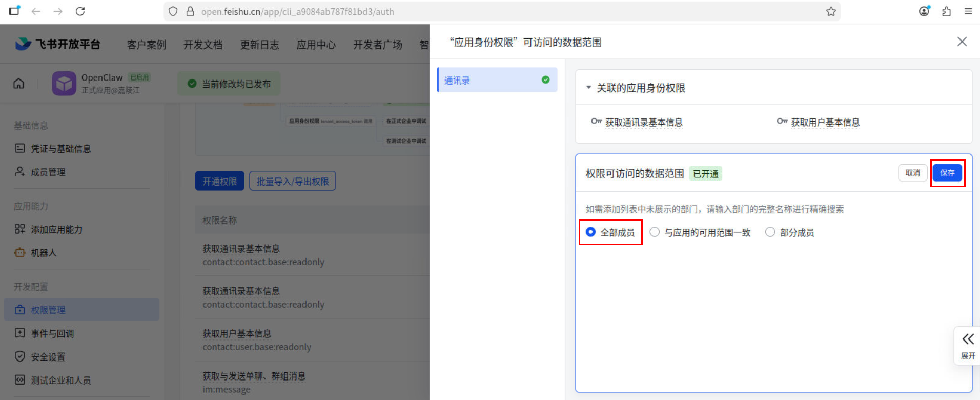Click the 展开 double-chevron expand icon

point(968,339)
